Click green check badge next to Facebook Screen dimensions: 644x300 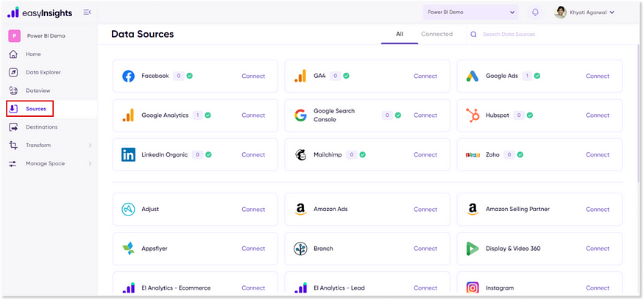tap(190, 76)
